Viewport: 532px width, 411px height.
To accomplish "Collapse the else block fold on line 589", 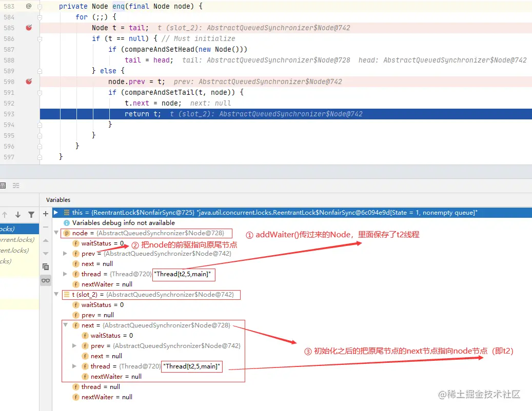I will tap(40, 71).
